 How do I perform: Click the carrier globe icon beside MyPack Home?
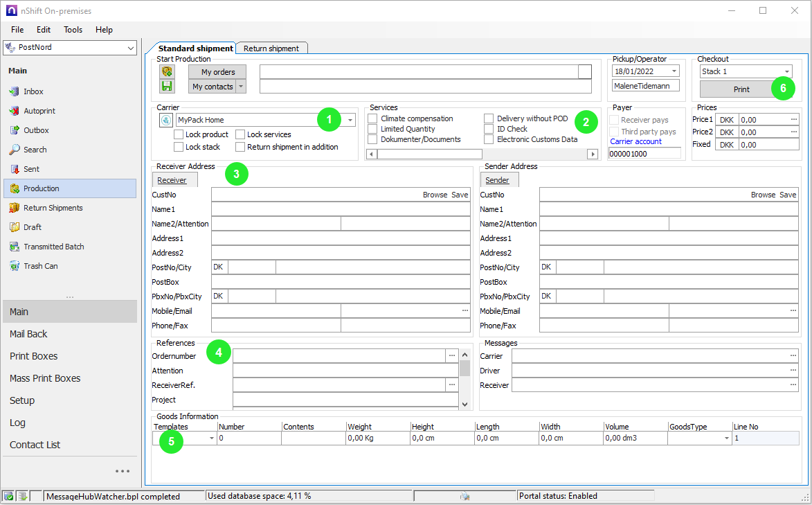click(x=166, y=120)
